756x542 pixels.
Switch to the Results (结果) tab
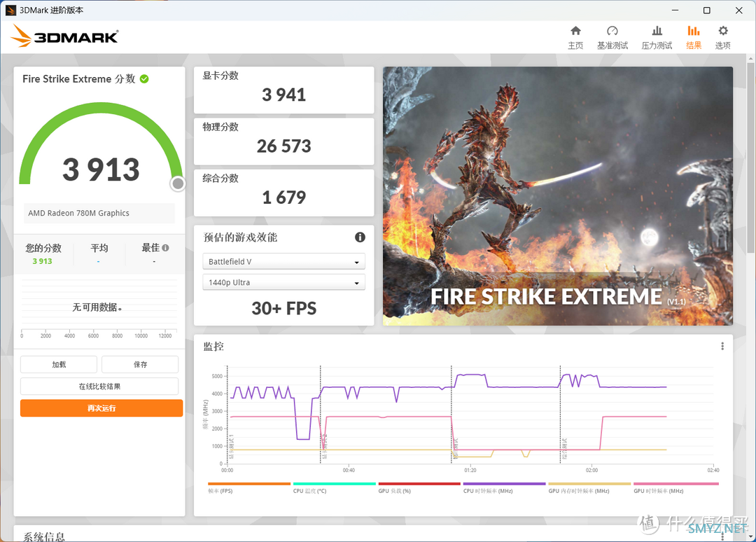pos(693,38)
